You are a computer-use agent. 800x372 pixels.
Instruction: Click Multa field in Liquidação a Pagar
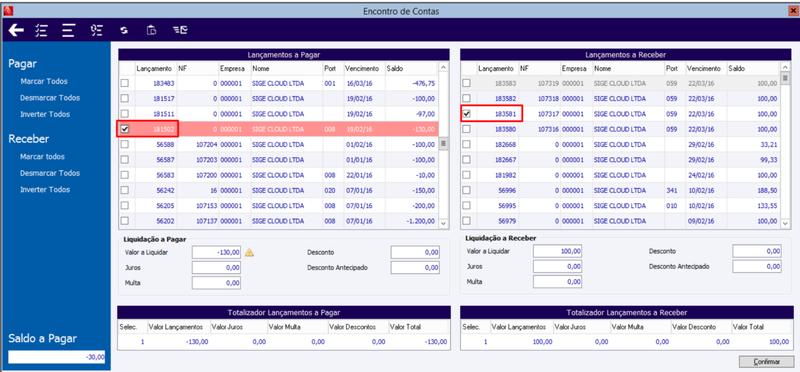(216, 282)
